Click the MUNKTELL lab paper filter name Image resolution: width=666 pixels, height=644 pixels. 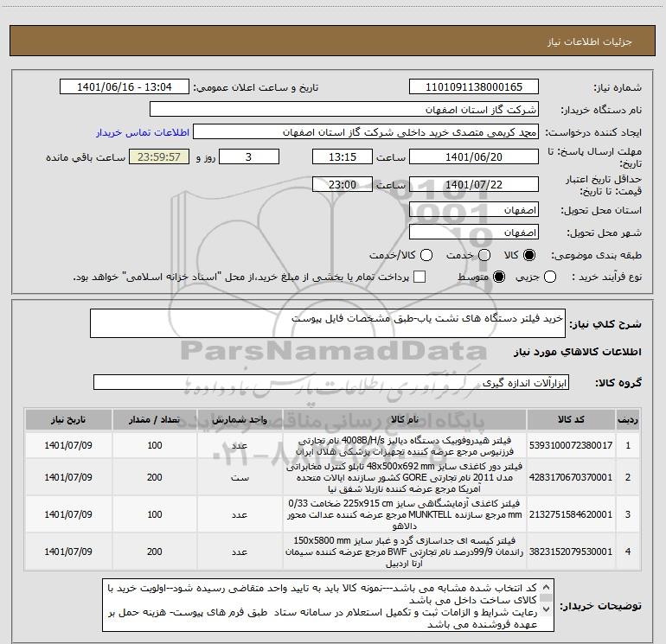[405, 514]
